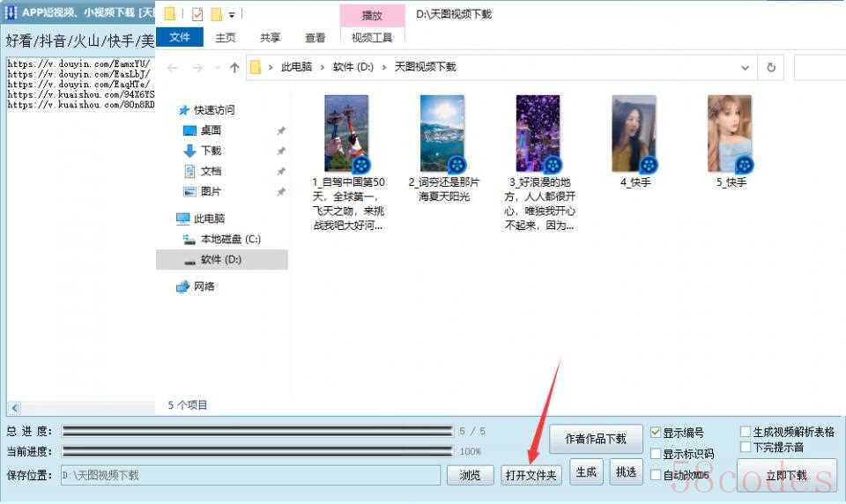
Task: Click 此电脑 in address breadcrumb
Action: coord(296,67)
